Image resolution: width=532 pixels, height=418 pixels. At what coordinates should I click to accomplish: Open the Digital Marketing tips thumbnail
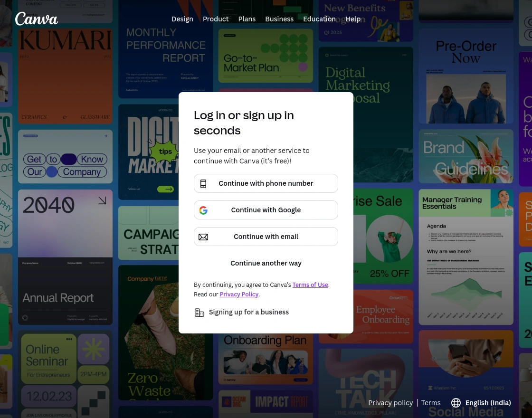click(x=149, y=152)
